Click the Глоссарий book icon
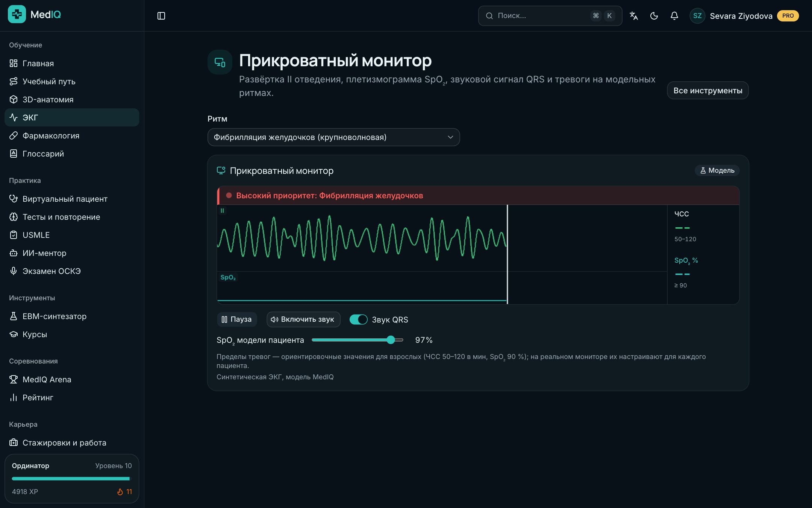This screenshot has width=812, height=508. point(14,154)
